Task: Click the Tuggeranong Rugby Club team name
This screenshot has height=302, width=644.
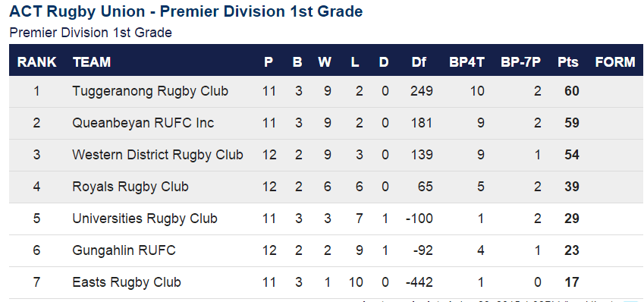Action: pos(150,91)
